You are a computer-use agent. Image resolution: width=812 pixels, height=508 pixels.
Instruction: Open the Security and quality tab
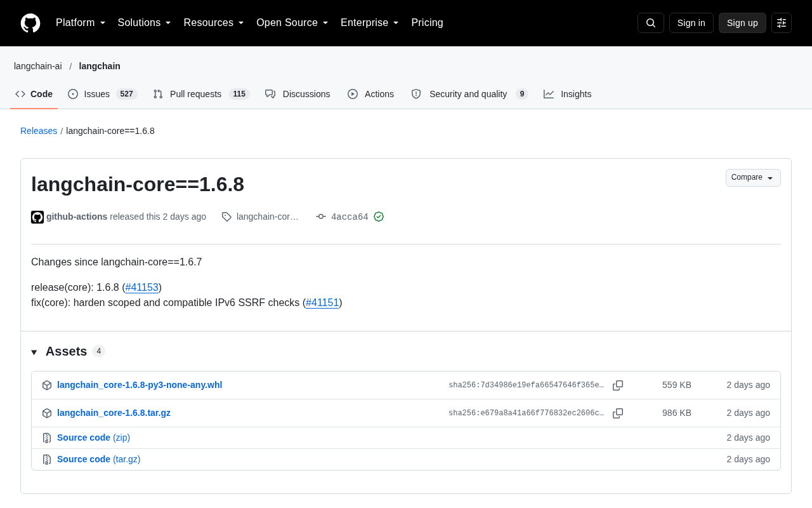pyautogui.click(x=469, y=94)
